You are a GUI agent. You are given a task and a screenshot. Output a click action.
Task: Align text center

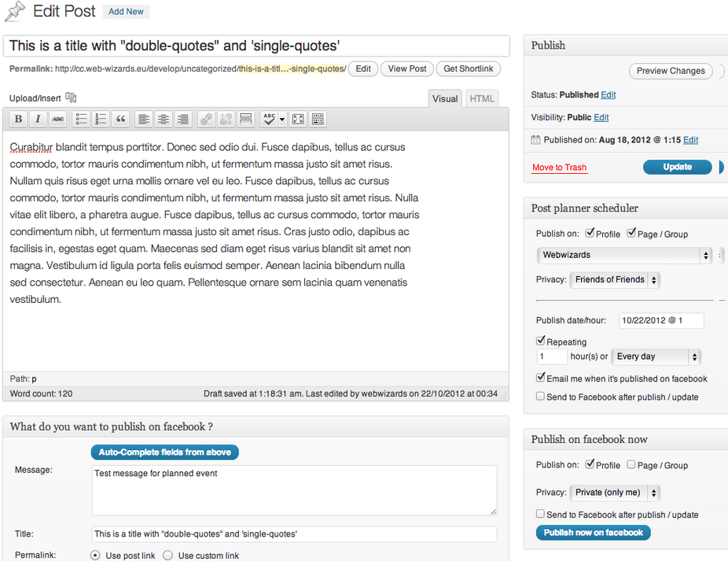164,119
